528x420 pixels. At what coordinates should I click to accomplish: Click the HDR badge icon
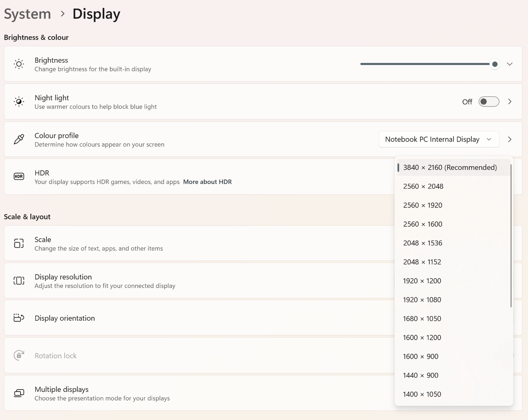point(19,177)
